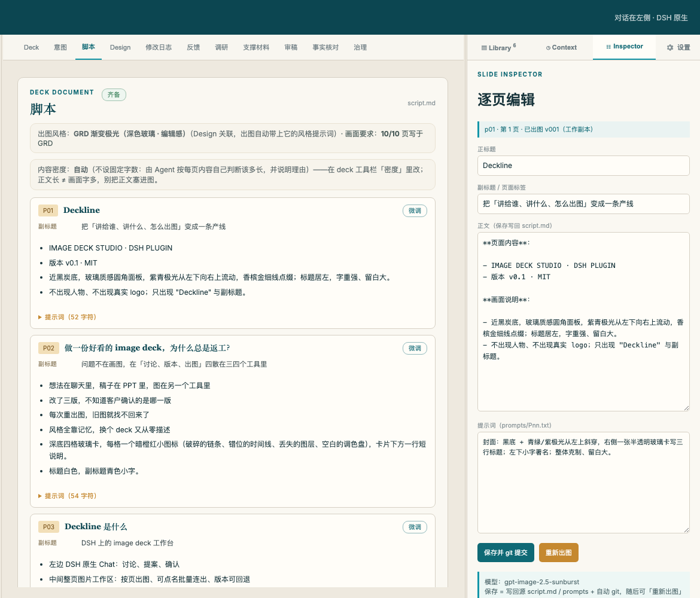The width and height of the screenshot is (700, 598).
Task: Click into the 提示词 prompts textarea
Action: [x=583, y=483]
